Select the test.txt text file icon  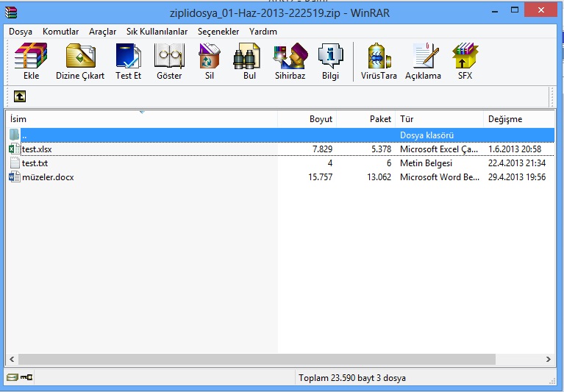(15, 163)
